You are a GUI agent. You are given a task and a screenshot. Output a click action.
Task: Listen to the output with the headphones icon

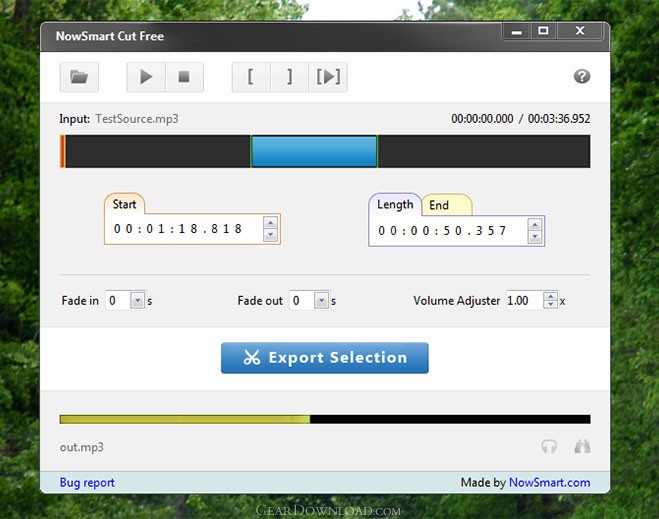click(x=549, y=446)
